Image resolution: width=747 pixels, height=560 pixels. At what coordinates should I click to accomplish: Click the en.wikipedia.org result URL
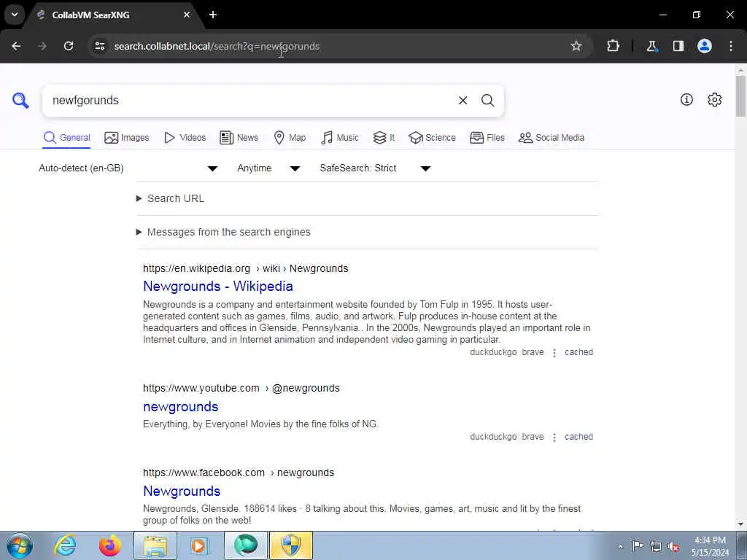(x=245, y=268)
